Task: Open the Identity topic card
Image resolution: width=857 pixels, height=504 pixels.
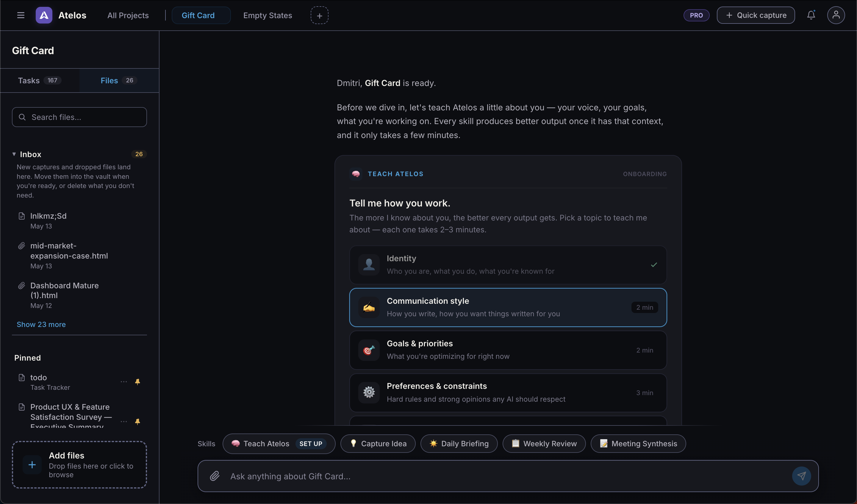Action: coord(508,265)
